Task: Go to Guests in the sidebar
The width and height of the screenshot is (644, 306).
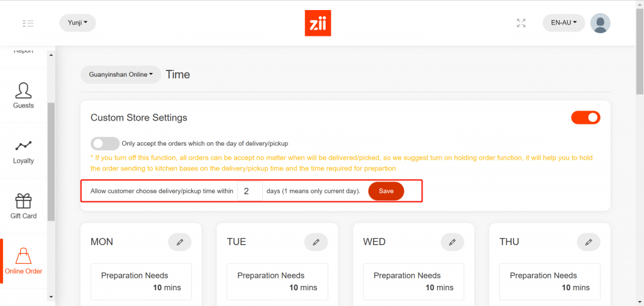Action: (24, 95)
